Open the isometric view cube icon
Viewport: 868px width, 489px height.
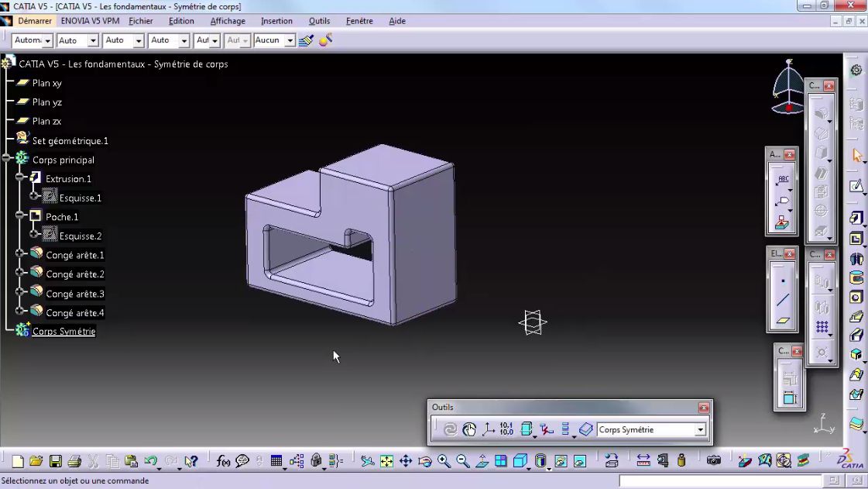point(520,461)
